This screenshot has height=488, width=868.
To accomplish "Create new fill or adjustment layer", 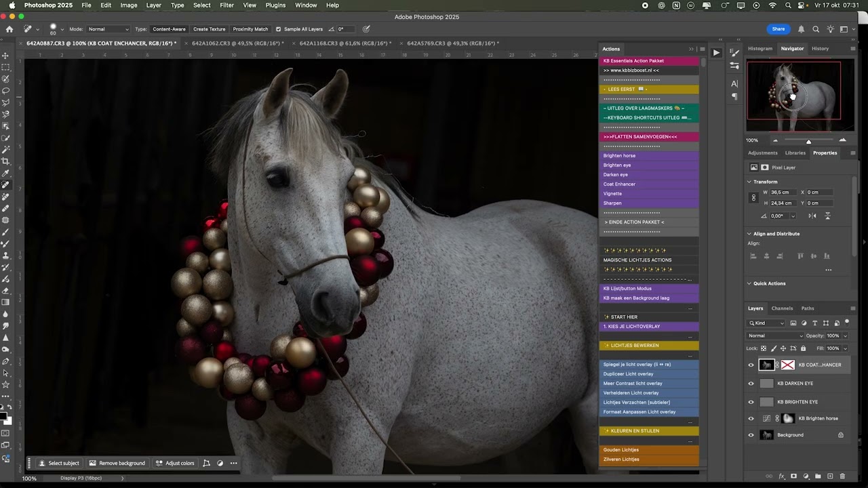I will tap(806, 476).
